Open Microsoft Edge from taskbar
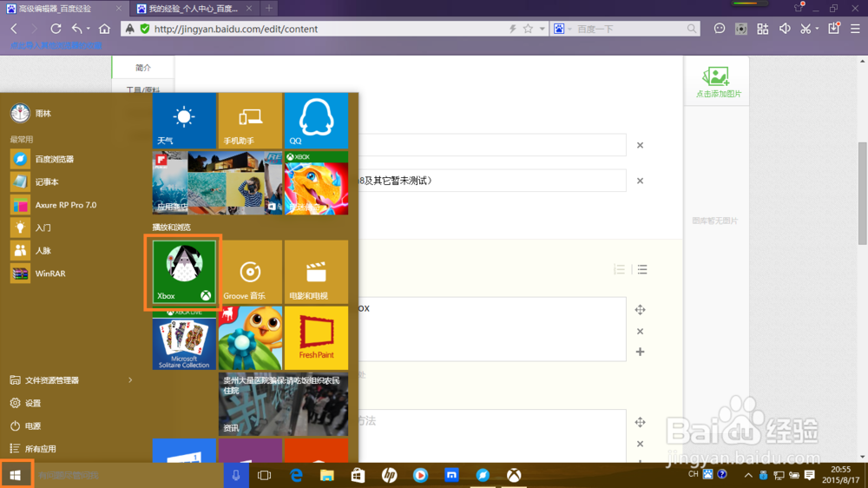868x488 pixels. coord(296,475)
